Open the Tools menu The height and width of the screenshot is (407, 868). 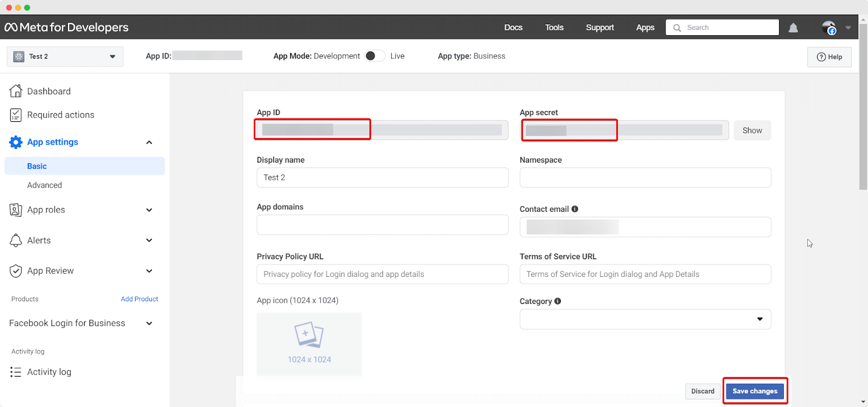pos(554,28)
